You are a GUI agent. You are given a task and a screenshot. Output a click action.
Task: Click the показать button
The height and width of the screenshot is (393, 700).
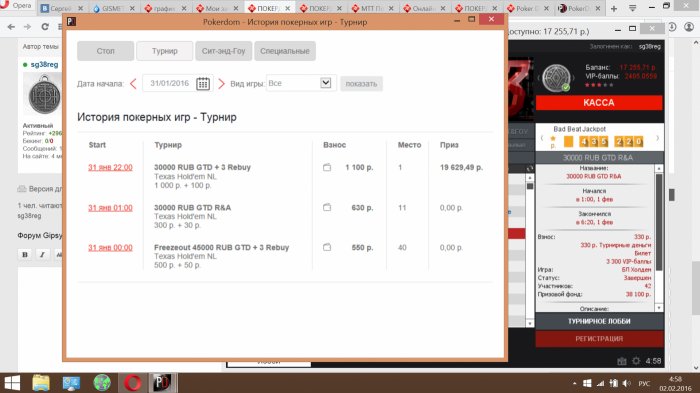pyautogui.click(x=361, y=84)
